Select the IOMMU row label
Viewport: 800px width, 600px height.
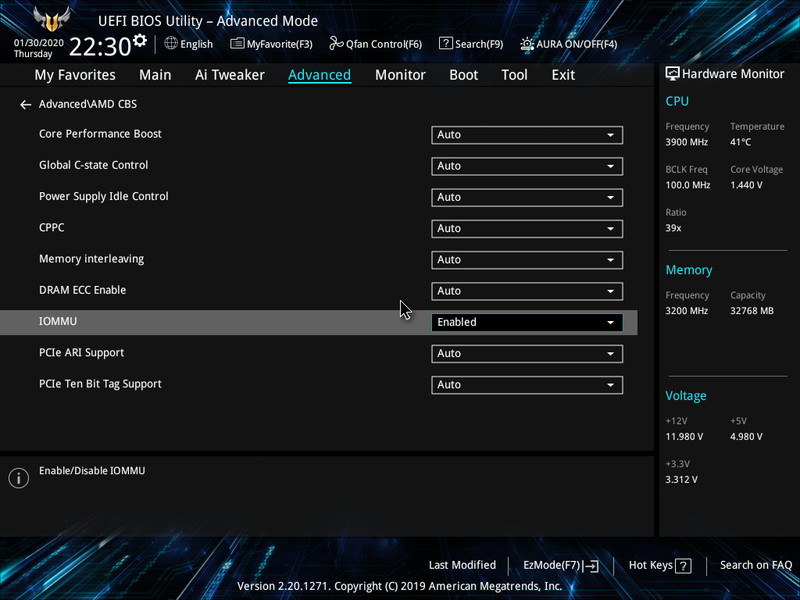(58, 321)
